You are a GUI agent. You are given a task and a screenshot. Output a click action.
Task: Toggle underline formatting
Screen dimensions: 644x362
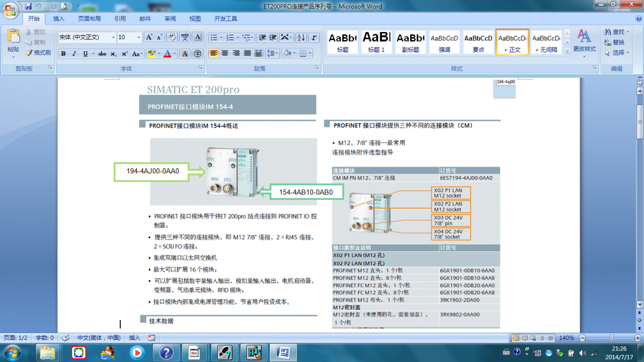pos(86,53)
